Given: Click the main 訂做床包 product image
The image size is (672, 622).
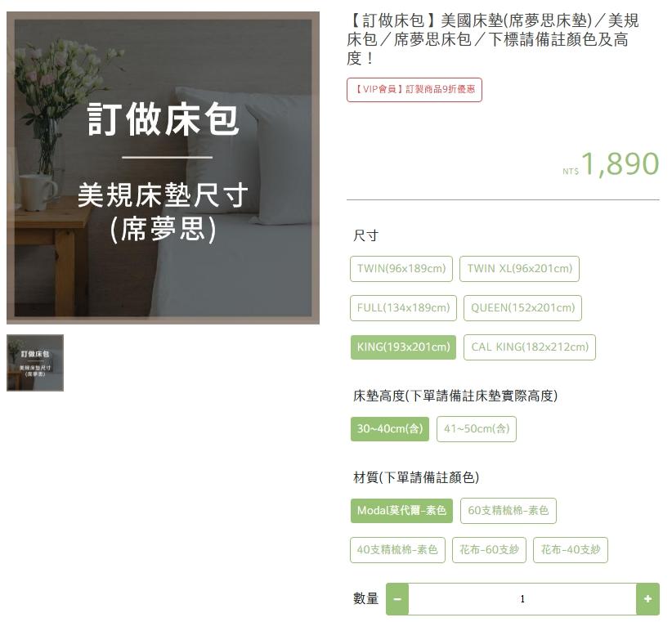Looking at the screenshot, I should click(x=163, y=168).
